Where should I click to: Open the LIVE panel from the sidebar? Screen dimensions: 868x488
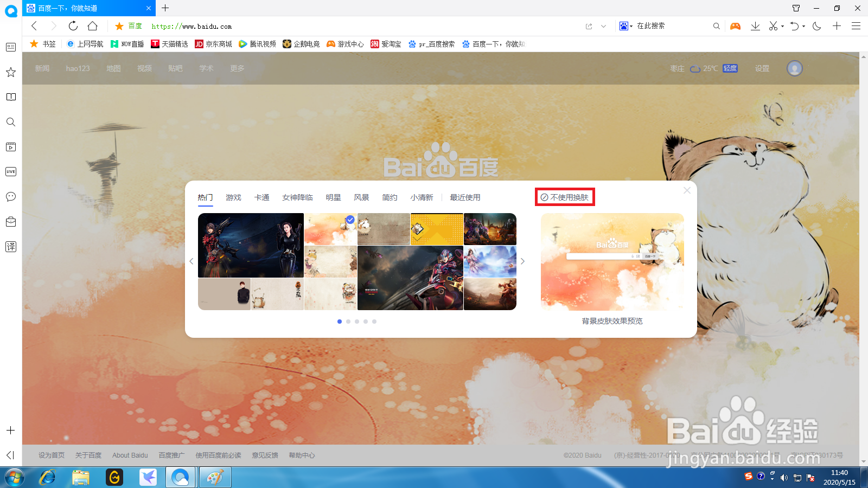point(11,171)
